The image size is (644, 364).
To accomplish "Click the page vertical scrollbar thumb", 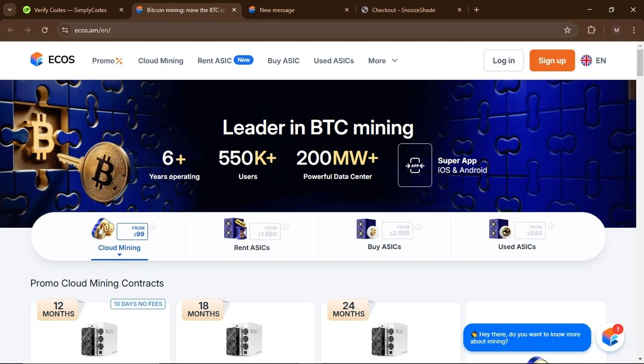I will pos(640,63).
